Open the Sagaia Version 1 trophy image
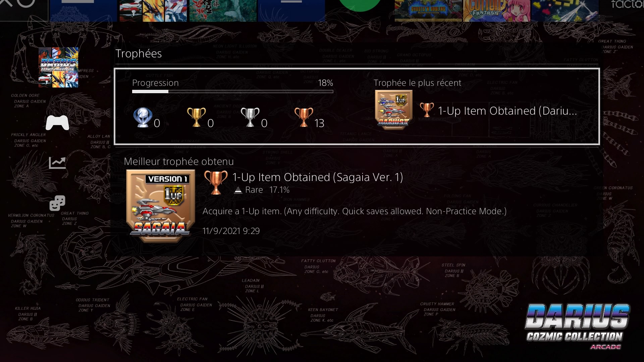The image size is (644, 362). [x=160, y=206]
